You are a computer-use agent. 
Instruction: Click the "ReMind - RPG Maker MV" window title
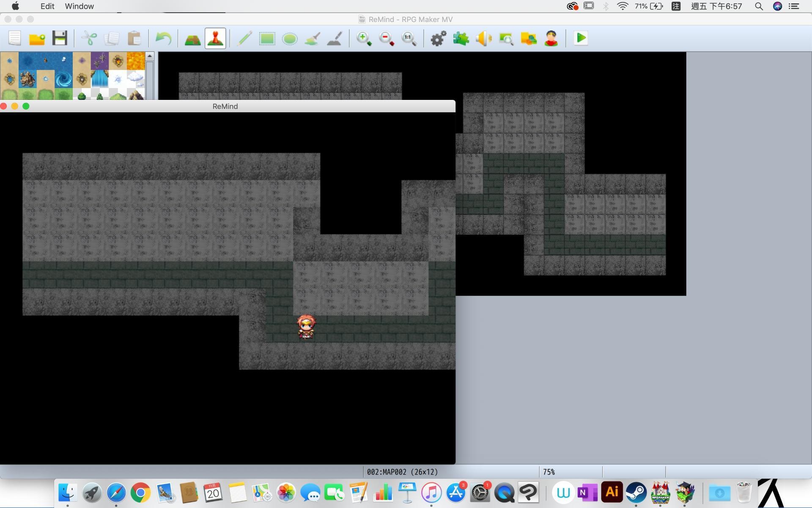(410, 19)
